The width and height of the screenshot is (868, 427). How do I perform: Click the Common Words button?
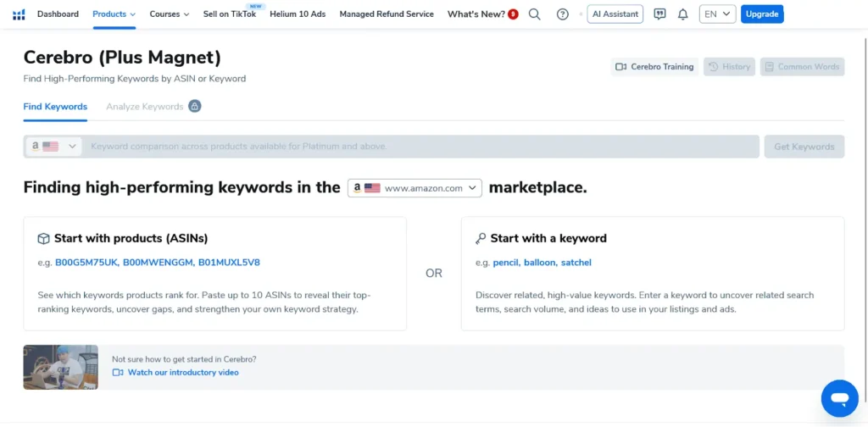pos(802,67)
